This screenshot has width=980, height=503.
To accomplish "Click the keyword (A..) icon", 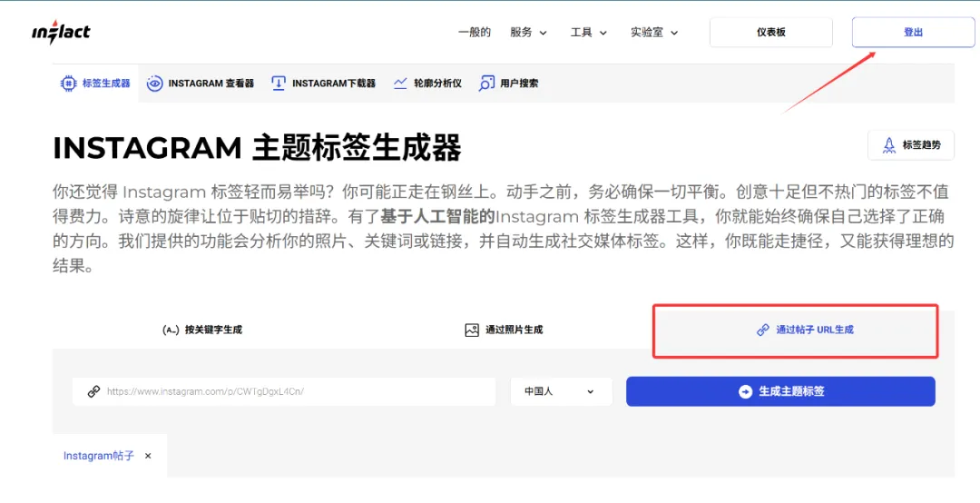I will click(171, 330).
